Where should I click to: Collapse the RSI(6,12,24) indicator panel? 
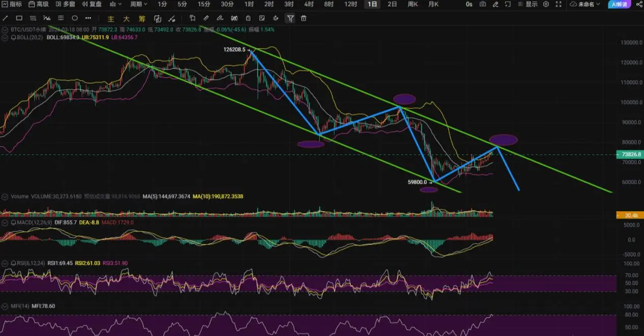[x=5, y=263]
